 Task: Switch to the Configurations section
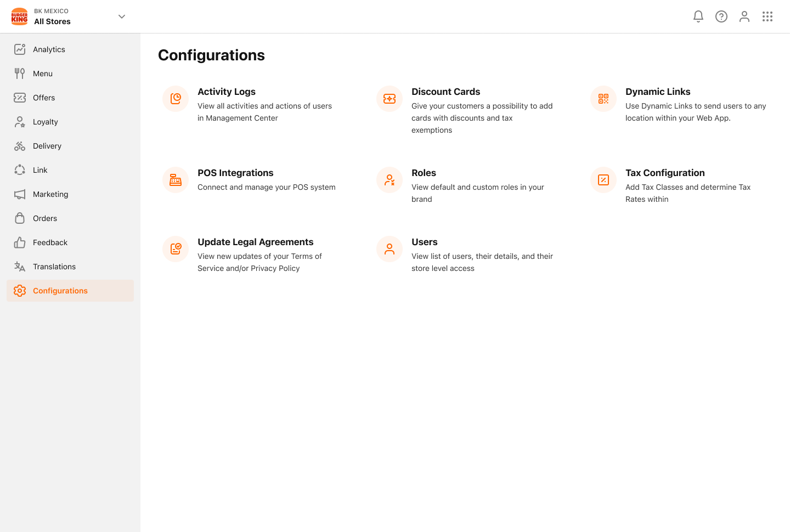[60, 291]
